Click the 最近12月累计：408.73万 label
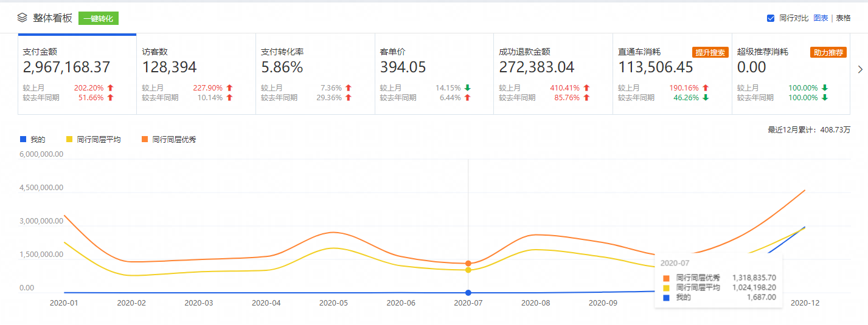The width and height of the screenshot is (868, 325). (x=809, y=130)
